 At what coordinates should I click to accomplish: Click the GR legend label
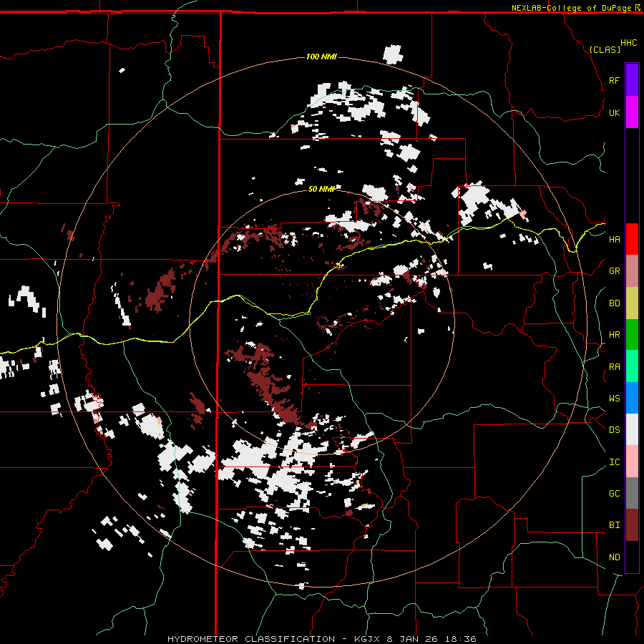pos(614,271)
